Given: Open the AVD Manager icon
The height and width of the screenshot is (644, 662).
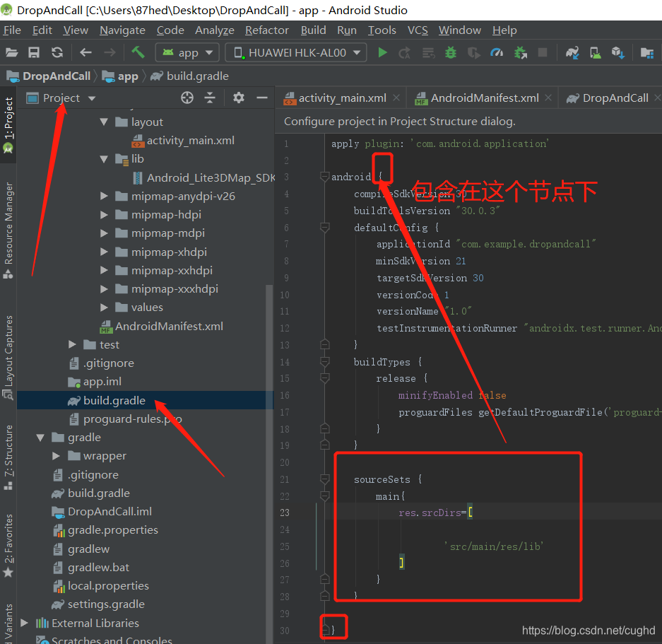Looking at the screenshot, I should (x=596, y=53).
